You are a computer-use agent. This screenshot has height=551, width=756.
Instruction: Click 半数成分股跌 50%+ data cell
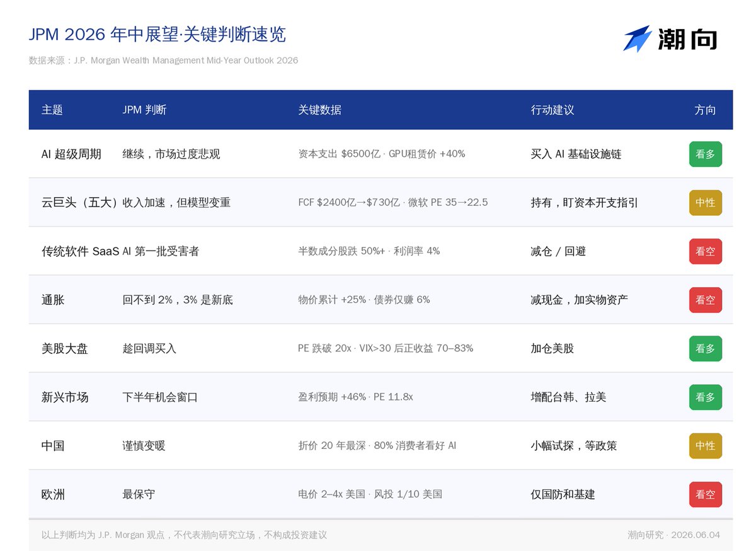[369, 251]
